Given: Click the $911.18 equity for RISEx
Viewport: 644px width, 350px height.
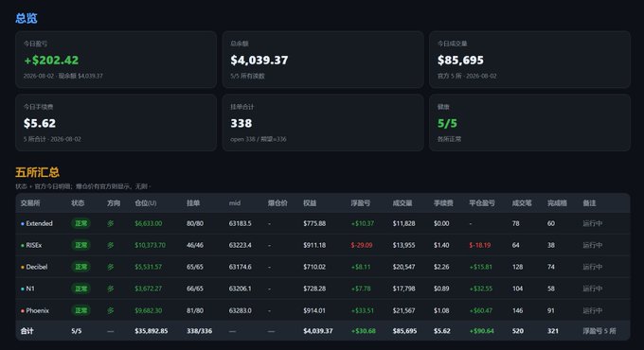Looking at the screenshot, I should pyautogui.click(x=314, y=245).
